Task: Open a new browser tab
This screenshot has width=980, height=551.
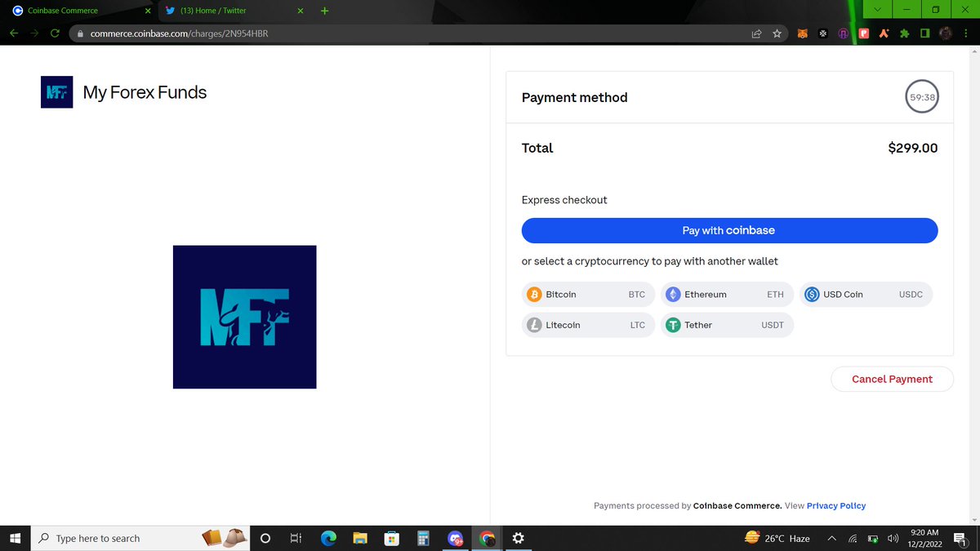Action: pos(324,11)
